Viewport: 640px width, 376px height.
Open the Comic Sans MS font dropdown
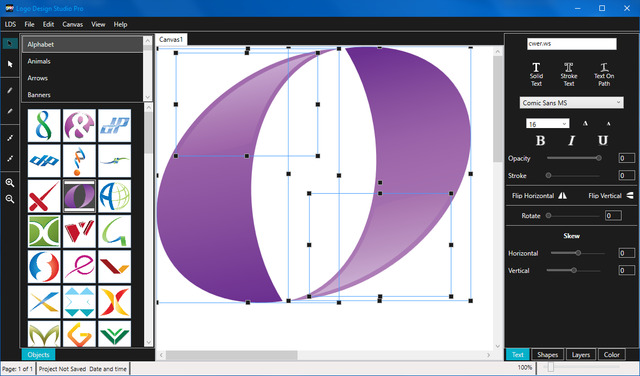point(571,102)
